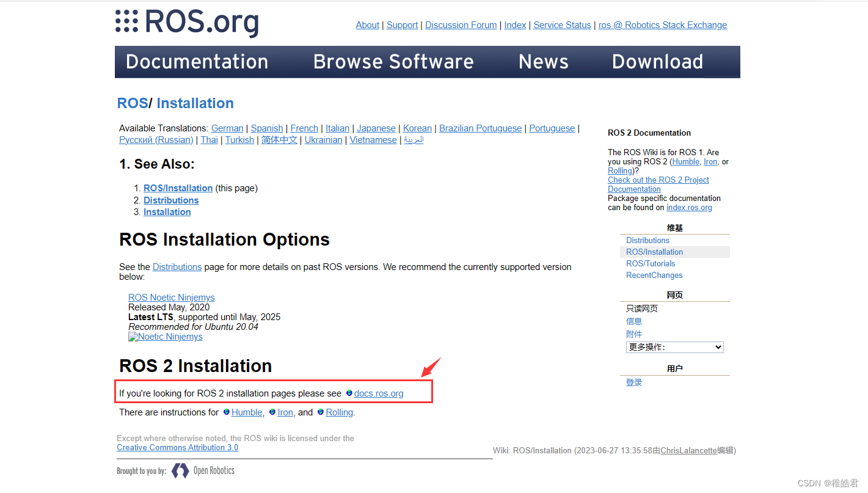Viewport: 868px width, 493px height.
Task: Select Thai translation
Action: 209,140
